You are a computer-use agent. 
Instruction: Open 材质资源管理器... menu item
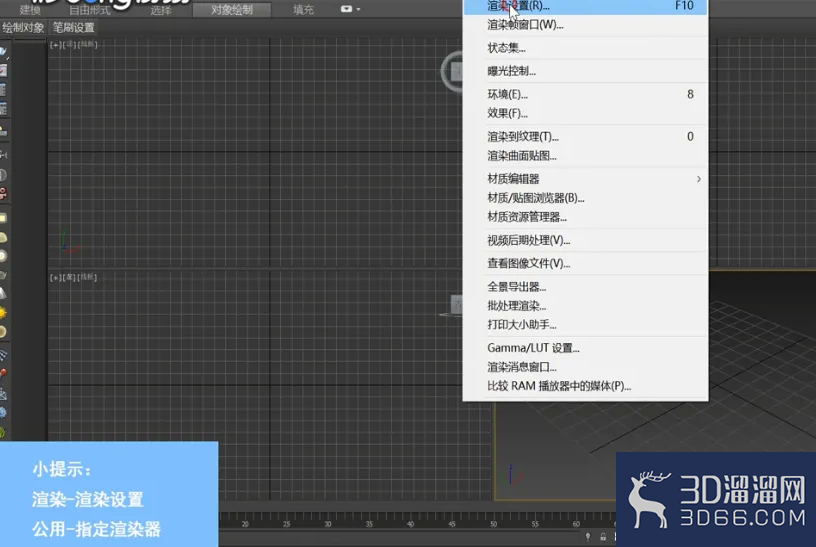point(585,217)
